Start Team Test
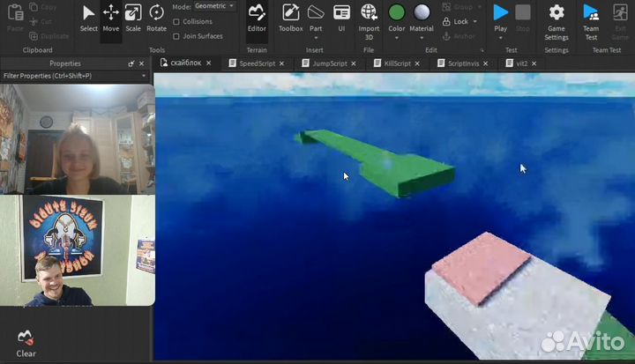635x364 pixels. point(591,18)
